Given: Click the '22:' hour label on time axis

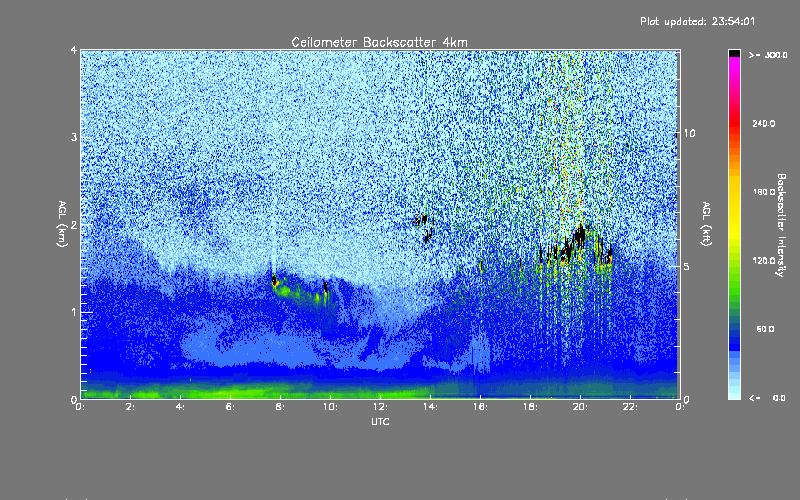Looking at the screenshot, I should click(x=630, y=407).
